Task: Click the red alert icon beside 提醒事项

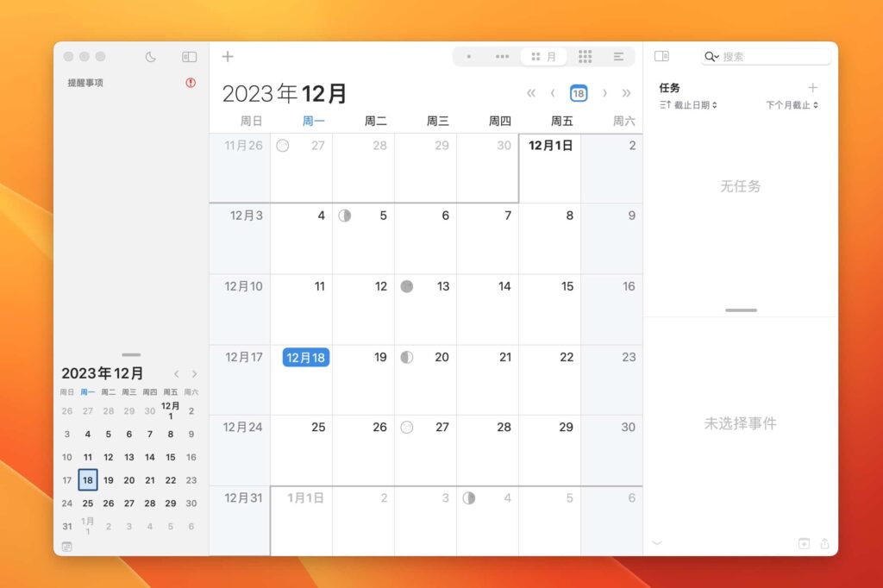Action: click(x=190, y=83)
